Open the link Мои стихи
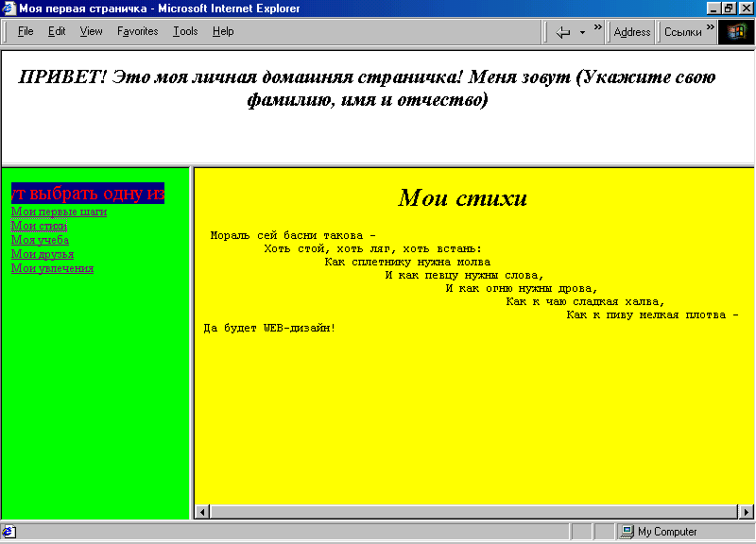 39,226
